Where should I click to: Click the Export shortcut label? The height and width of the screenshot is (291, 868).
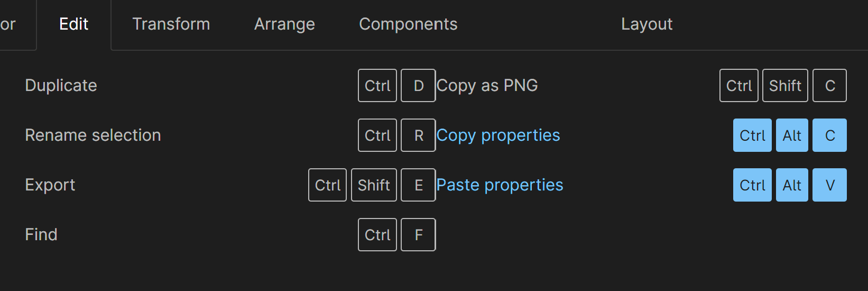pos(50,185)
